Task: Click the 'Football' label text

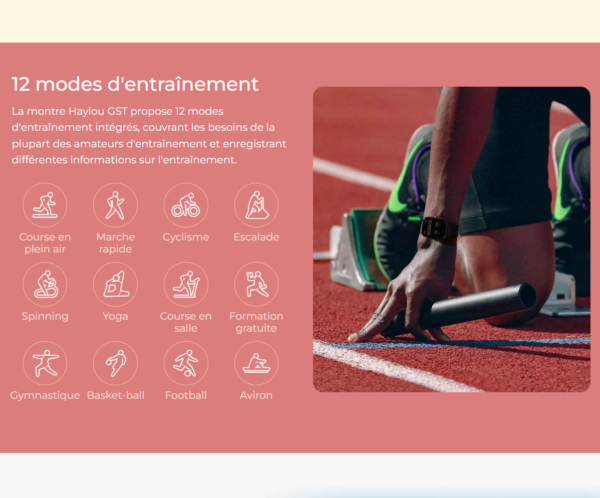Action: 186,395
